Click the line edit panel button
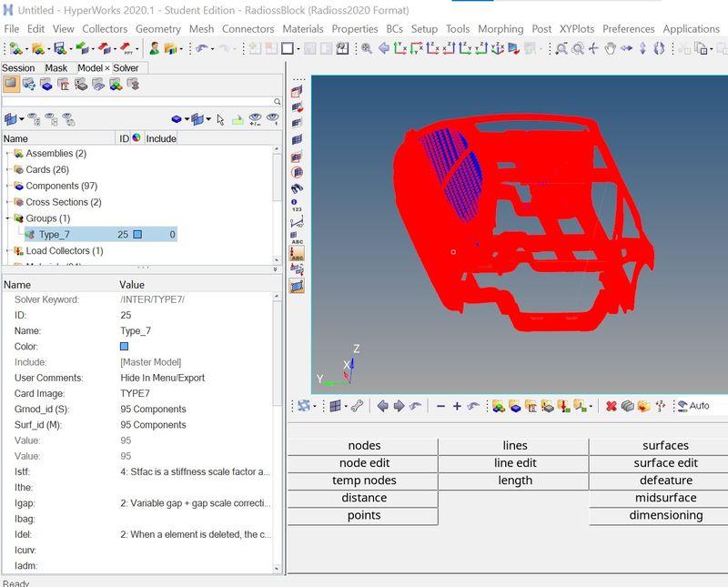The image size is (728, 587). [514, 463]
